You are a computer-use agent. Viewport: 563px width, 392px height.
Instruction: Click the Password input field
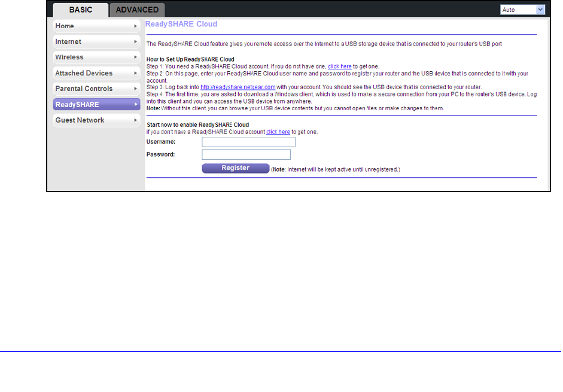point(246,154)
